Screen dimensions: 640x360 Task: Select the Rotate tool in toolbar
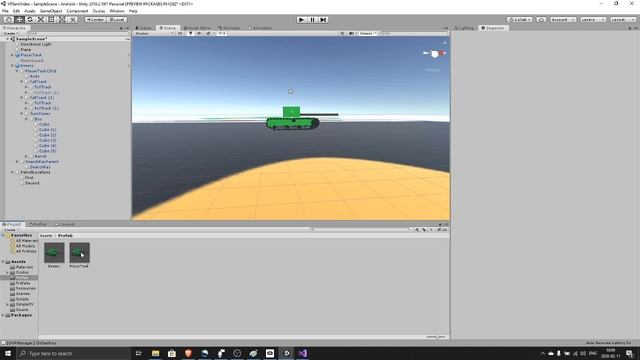pos(30,20)
